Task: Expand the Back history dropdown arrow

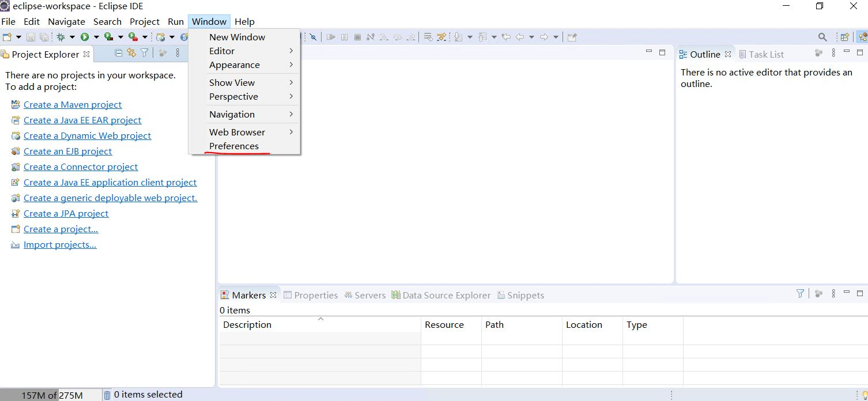Action: pyautogui.click(x=531, y=37)
